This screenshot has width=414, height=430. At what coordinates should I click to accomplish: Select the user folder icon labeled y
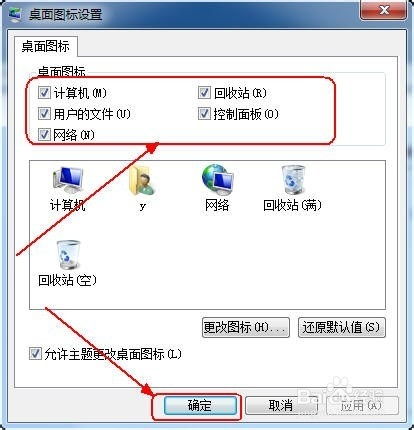[x=142, y=180]
